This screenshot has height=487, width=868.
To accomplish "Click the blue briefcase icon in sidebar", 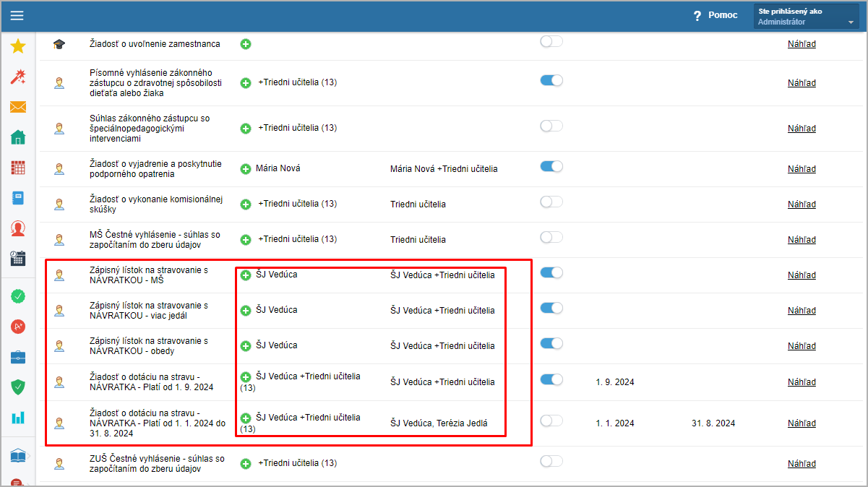I will [18, 357].
